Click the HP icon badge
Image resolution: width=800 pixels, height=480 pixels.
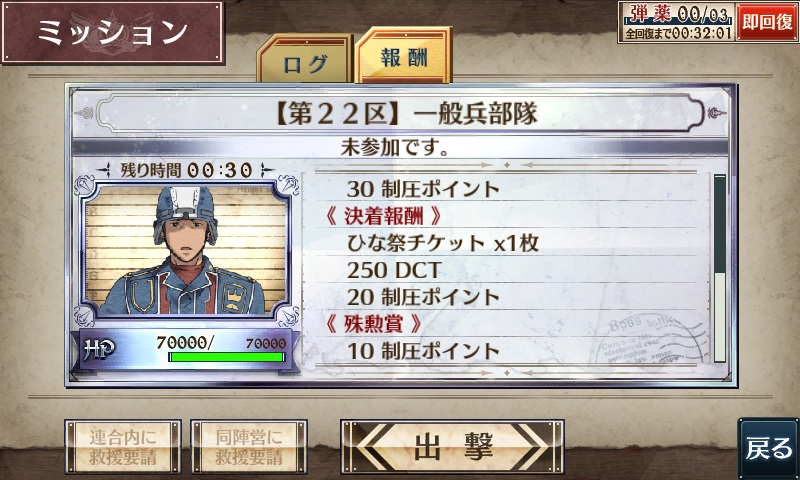pyautogui.click(x=98, y=349)
